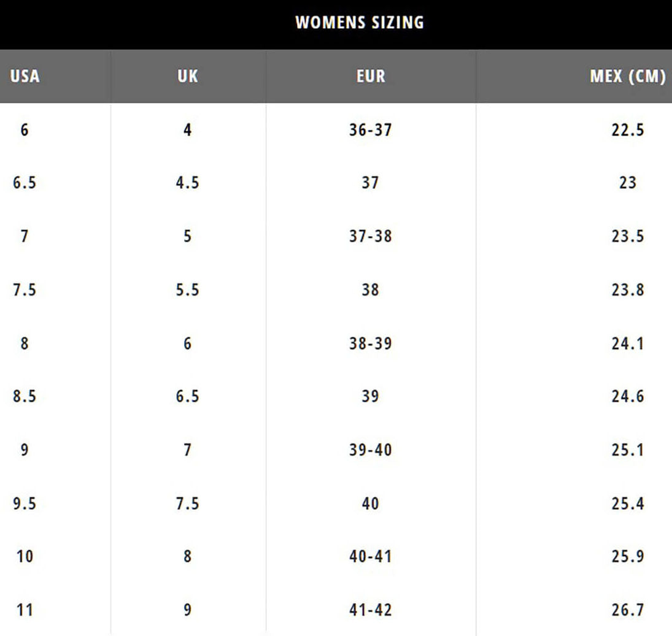Select the MEX 25.9 cell

coord(627,556)
